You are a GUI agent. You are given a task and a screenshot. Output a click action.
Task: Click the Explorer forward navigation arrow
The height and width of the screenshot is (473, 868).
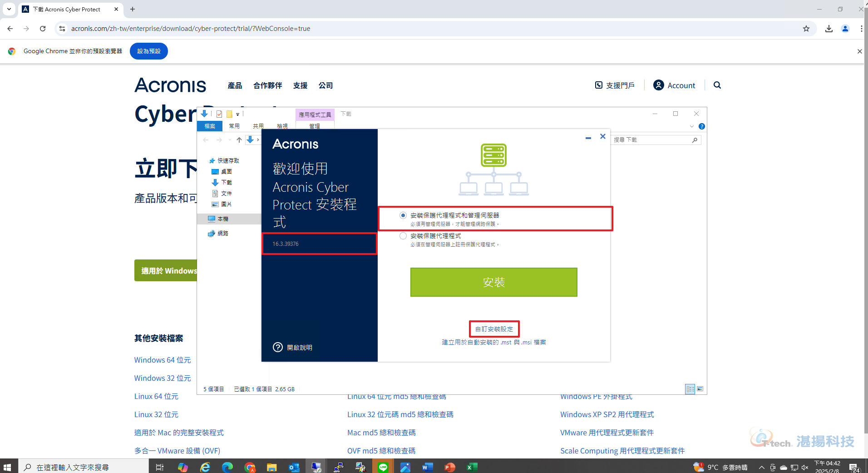(x=219, y=140)
